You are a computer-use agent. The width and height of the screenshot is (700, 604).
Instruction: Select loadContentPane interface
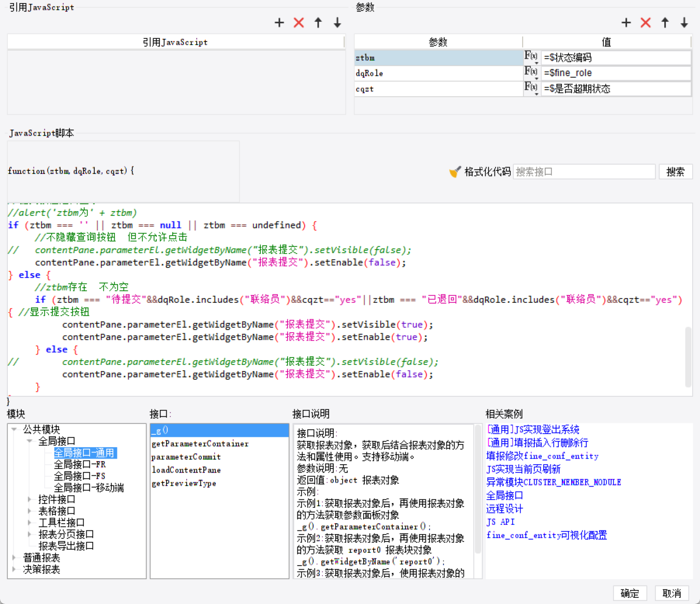(219, 470)
